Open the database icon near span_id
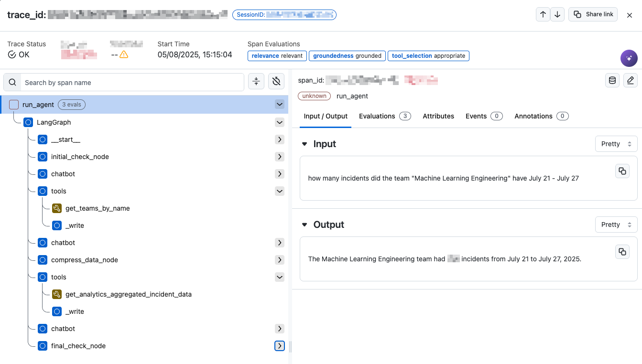This screenshot has width=642, height=364. coord(612,80)
